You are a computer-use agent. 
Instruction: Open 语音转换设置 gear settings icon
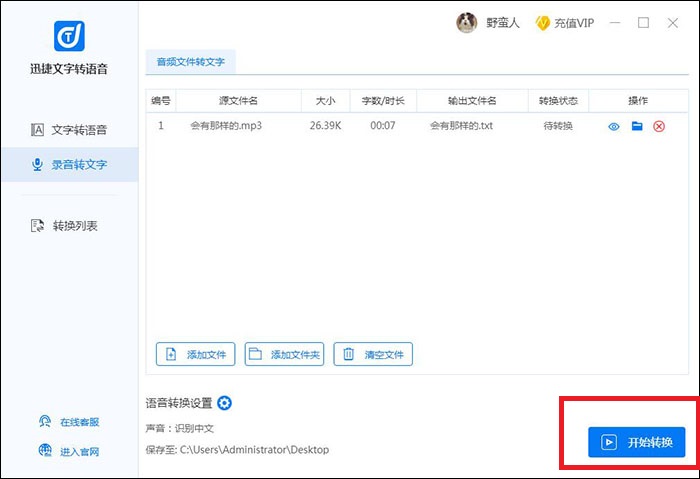point(225,403)
